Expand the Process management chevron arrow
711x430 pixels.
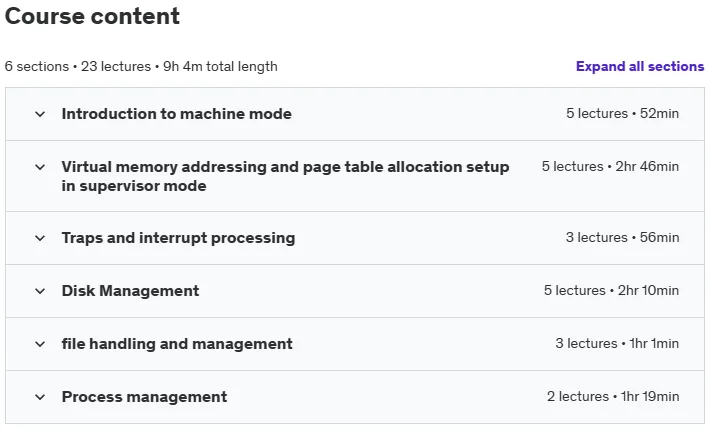pos(40,397)
